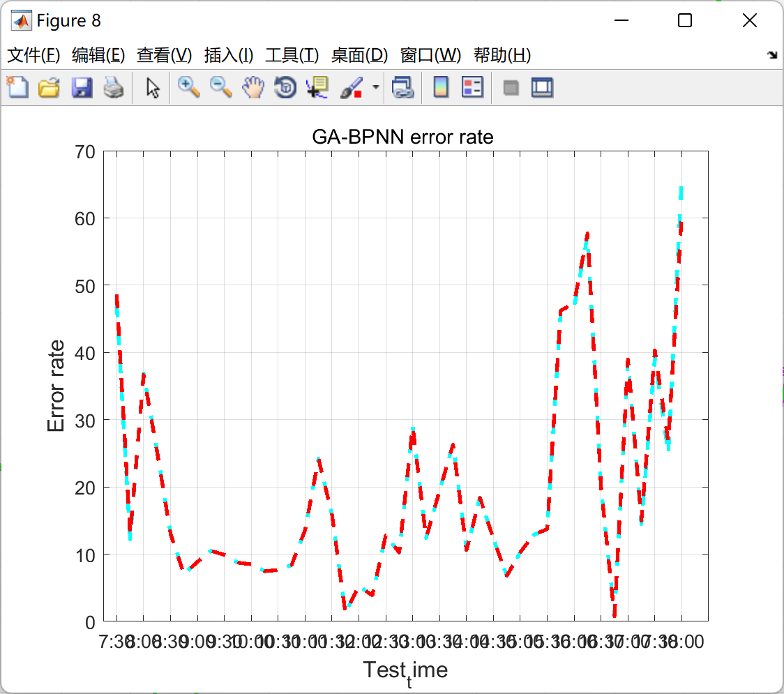
Task: Insert a legend
Action: coord(472,87)
